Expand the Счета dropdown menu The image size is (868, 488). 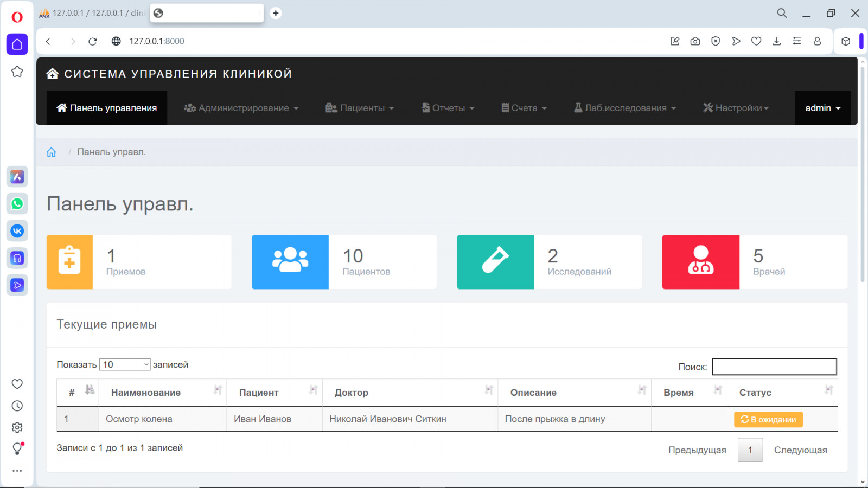pyautogui.click(x=524, y=108)
